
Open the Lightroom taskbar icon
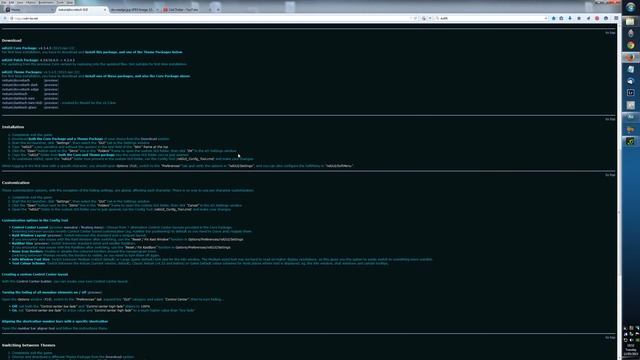click(x=631, y=93)
